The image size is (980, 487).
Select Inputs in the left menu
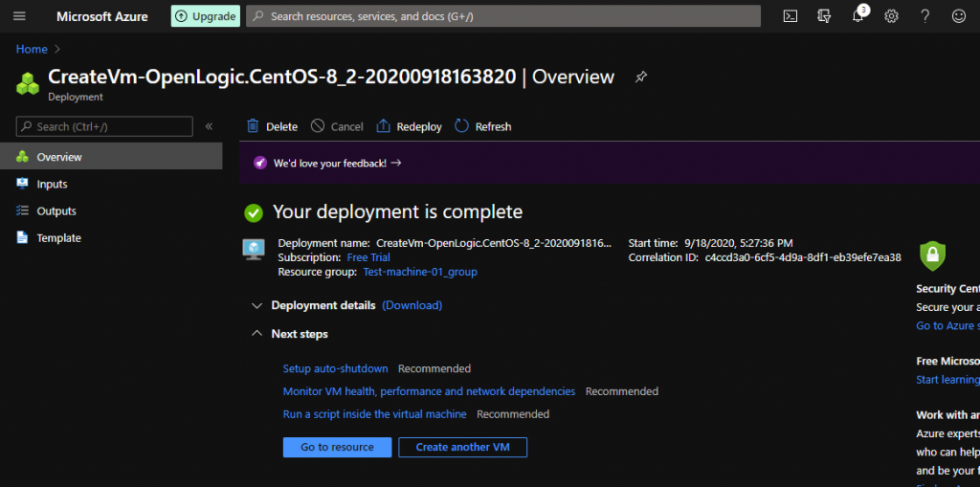[52, 184]
